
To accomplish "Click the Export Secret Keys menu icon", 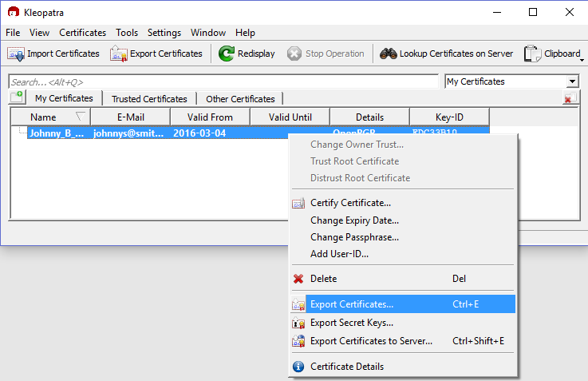I will (x=298, y=323).
